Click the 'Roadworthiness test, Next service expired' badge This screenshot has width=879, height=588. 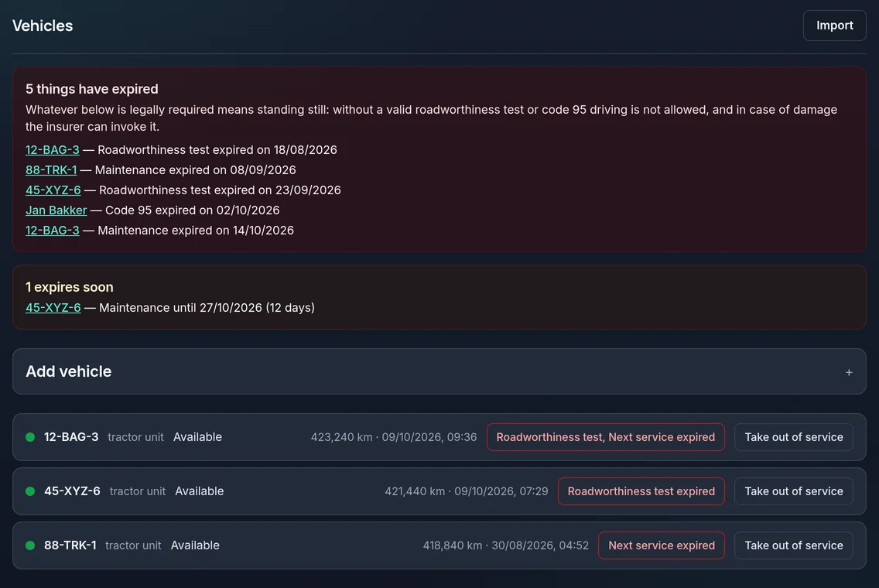605,437
